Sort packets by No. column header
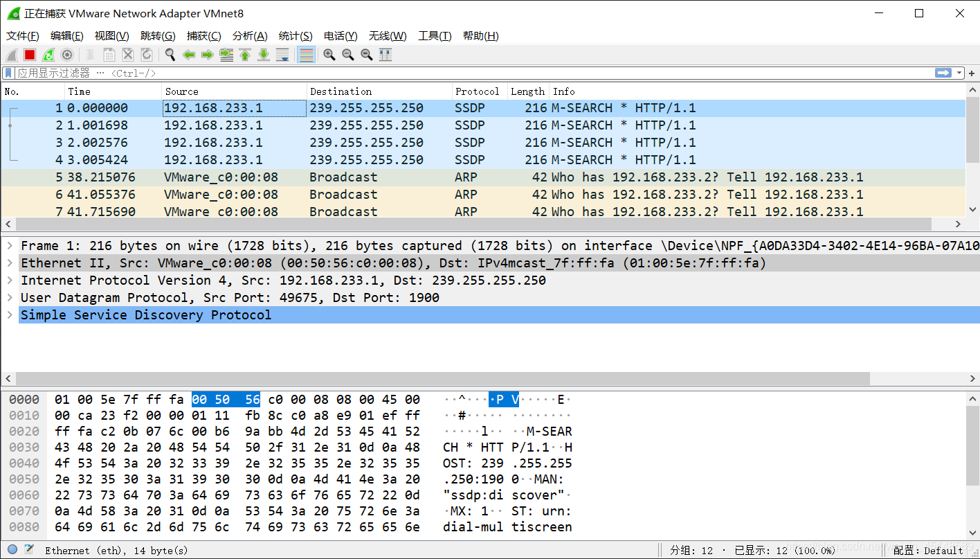980x559 pixels. coord(33,91)
